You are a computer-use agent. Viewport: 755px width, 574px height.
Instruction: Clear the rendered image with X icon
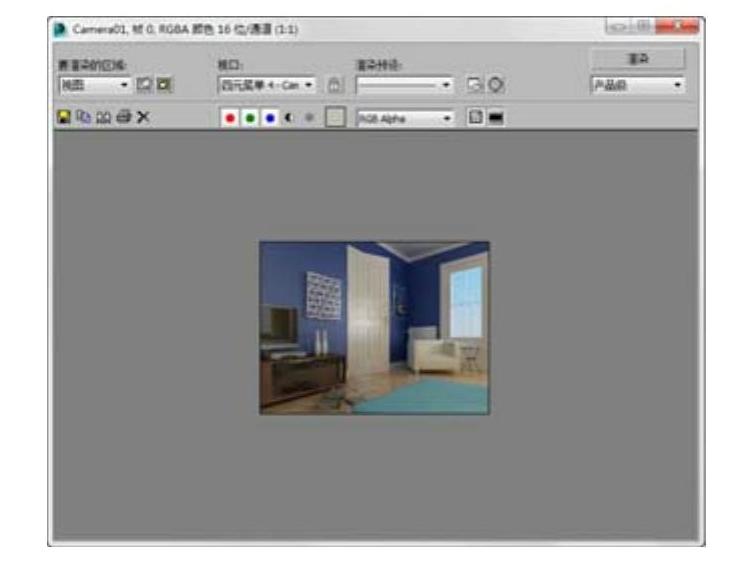click(x=143, y=117)
